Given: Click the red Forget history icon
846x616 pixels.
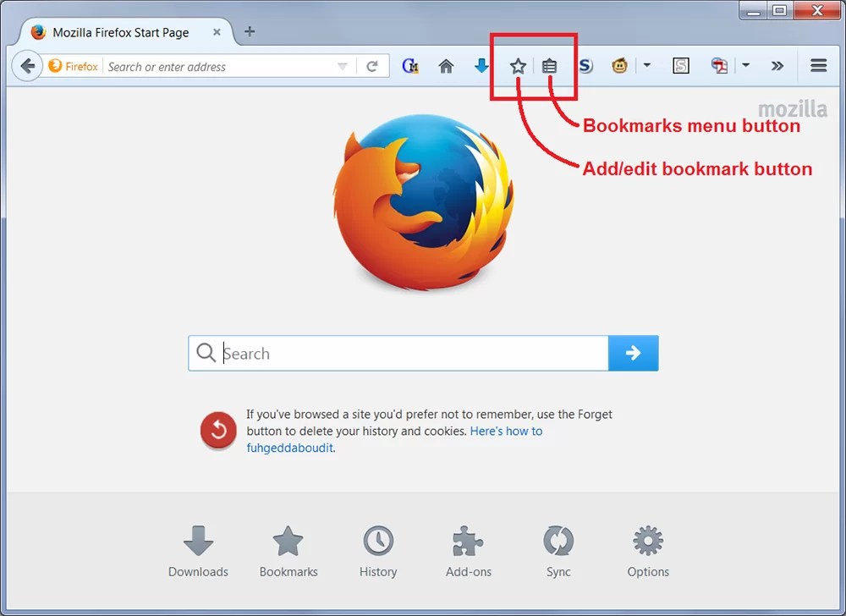Looking at the screenshot, I should click(x=218, y=431).
